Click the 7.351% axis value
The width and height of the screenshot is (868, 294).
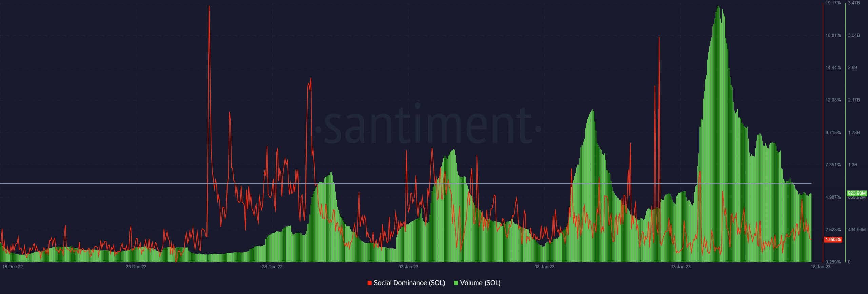(x=833, y=165)
